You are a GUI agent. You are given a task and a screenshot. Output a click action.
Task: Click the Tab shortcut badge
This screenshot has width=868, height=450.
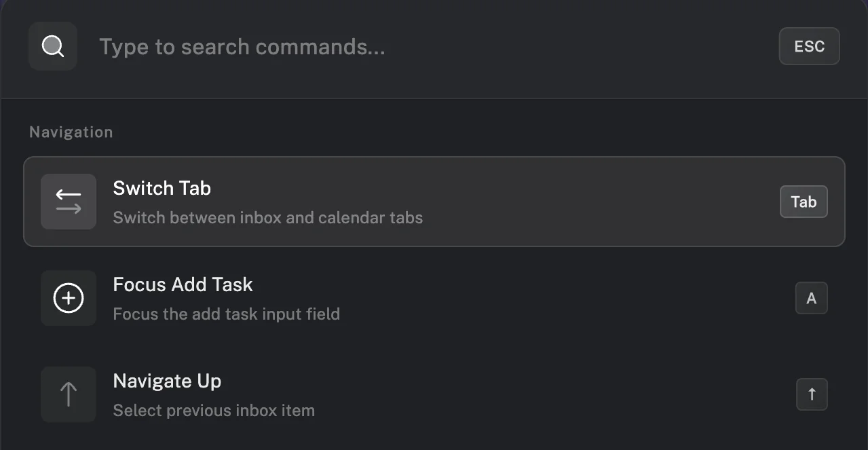(x=804, y=202)
